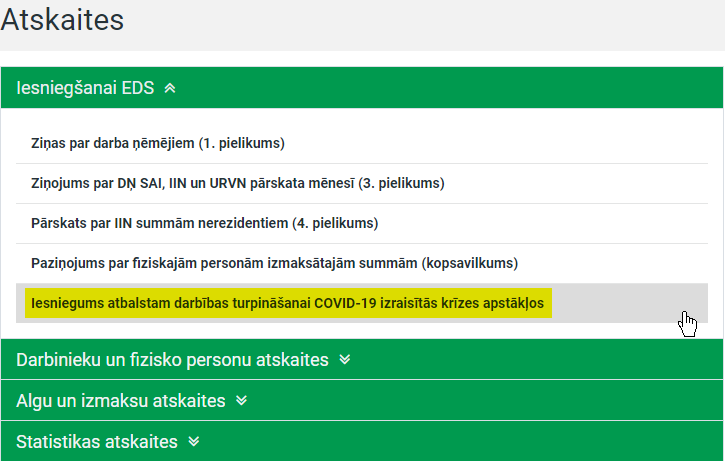Click chevron down icon beside Darbinieku un fizisko personu atskaites
The width and height of the screenshot is (725, 461).
coord(344,359)
